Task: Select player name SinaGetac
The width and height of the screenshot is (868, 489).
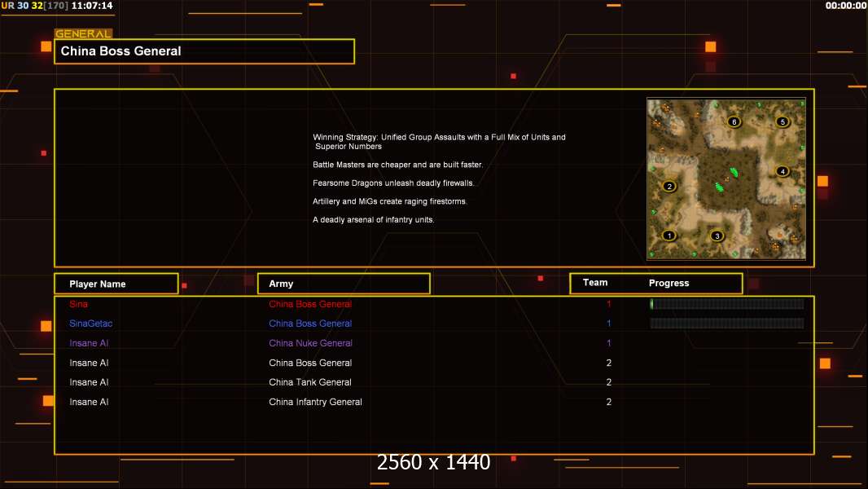Action: pos(90,324)
